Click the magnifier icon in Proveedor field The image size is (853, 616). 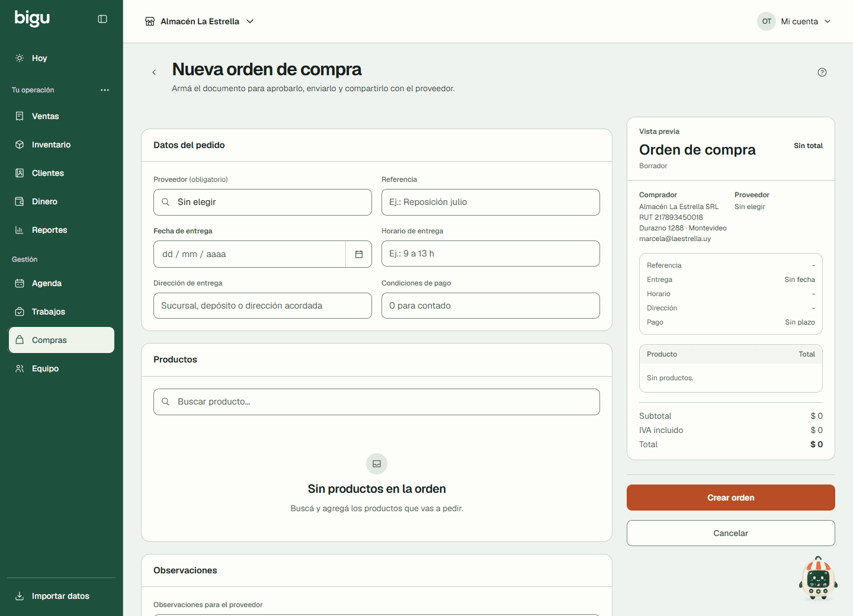click(x=166, y=202)
